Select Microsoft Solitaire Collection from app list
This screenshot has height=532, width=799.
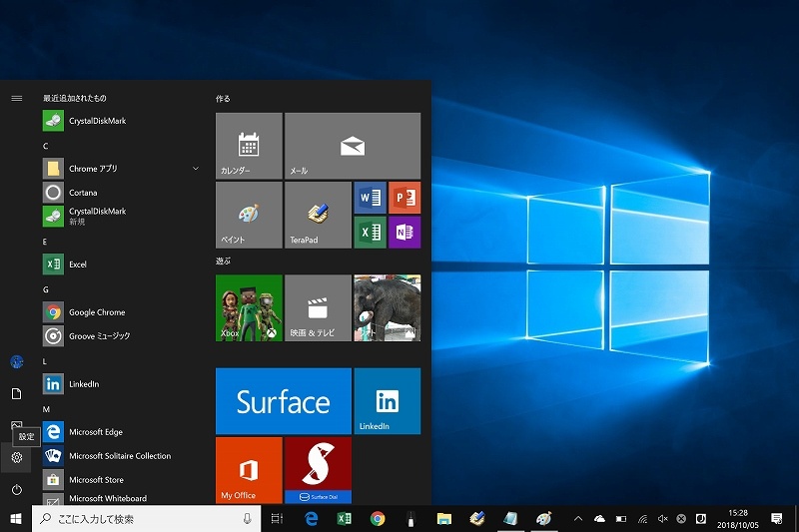[x=119, y=456]
